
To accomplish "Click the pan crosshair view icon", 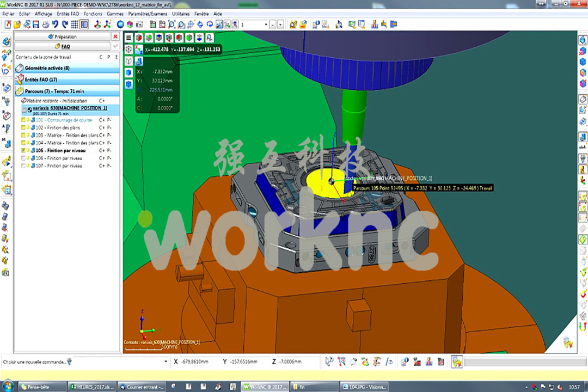I will click(x=191, y=24).
